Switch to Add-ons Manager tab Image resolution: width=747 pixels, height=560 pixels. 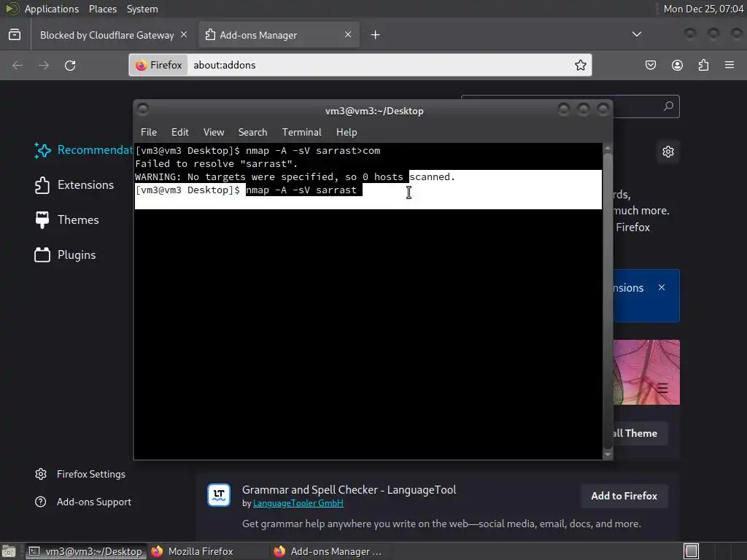pos(279,35)
